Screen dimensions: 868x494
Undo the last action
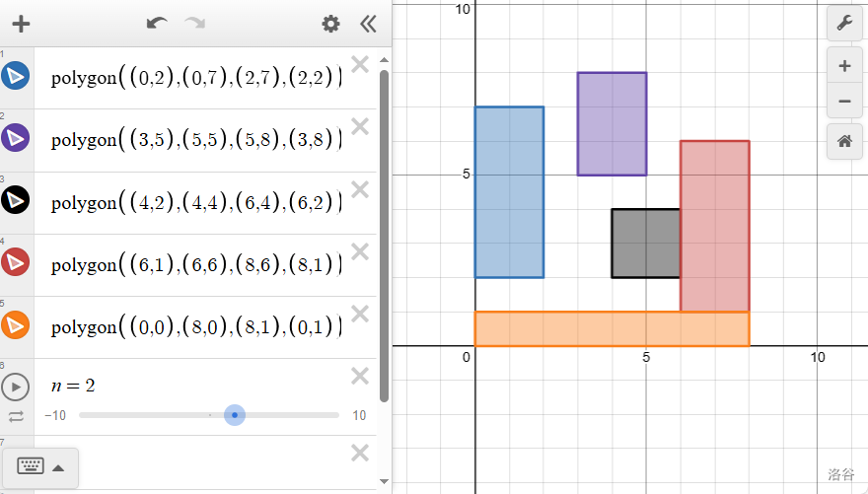[157, 24]
